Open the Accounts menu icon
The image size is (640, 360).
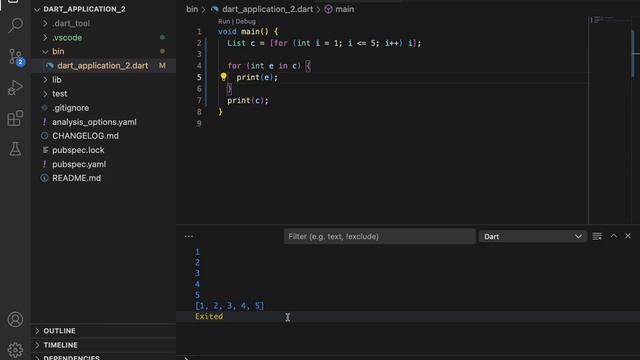pos(15,320)
